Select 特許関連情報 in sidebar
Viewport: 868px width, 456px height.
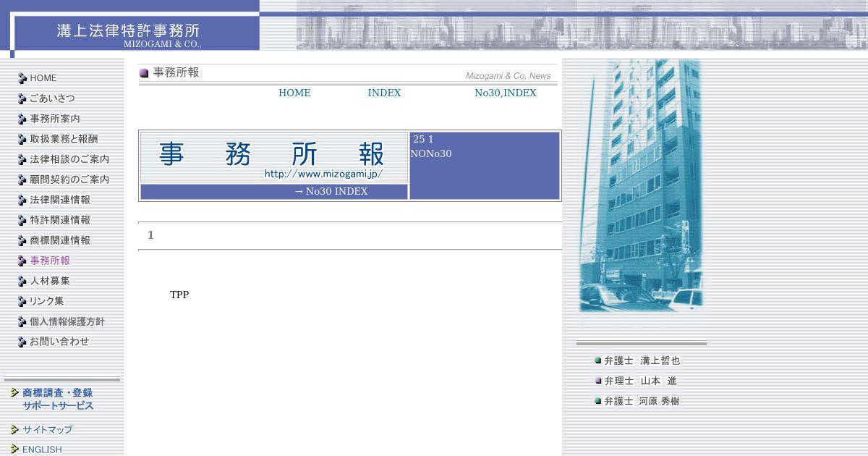pos(60,220)
